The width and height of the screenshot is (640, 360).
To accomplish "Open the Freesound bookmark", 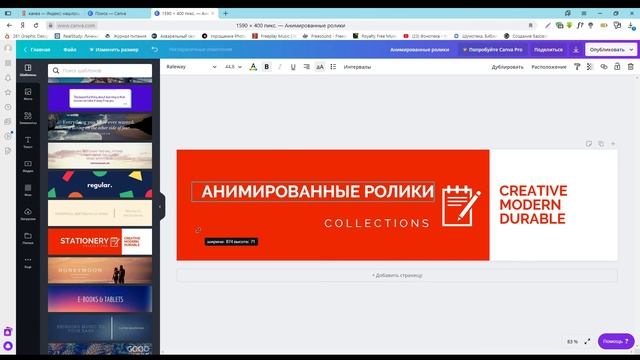I will point(325,36).
